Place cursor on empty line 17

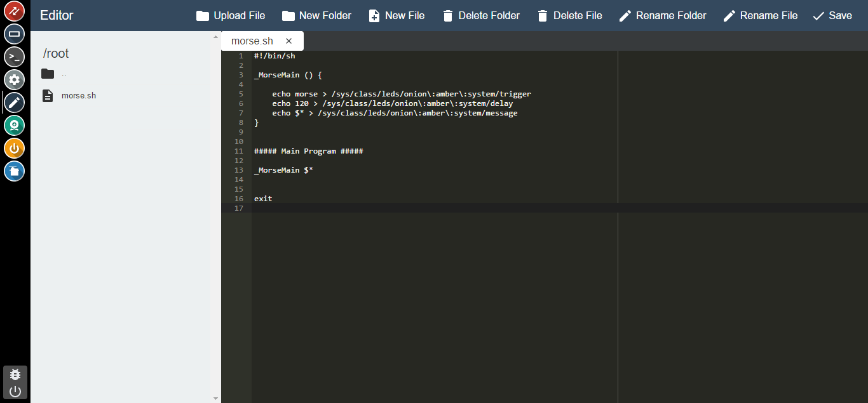pyautogui.click(x=560, y=208)
